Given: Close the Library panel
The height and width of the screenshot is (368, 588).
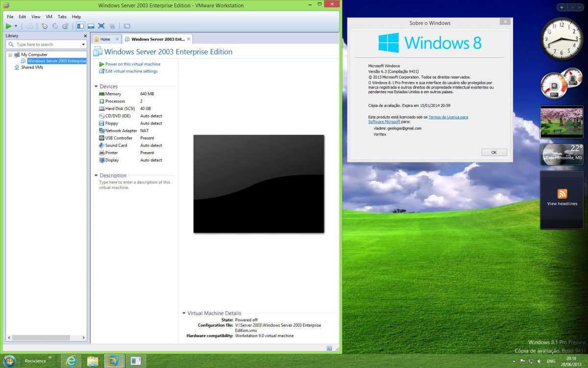Looking at the screenshot, I should [85, 36].
